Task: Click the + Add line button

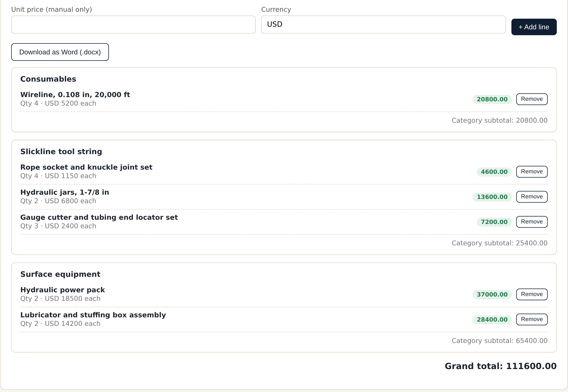Action: click(x=534, y=27)
